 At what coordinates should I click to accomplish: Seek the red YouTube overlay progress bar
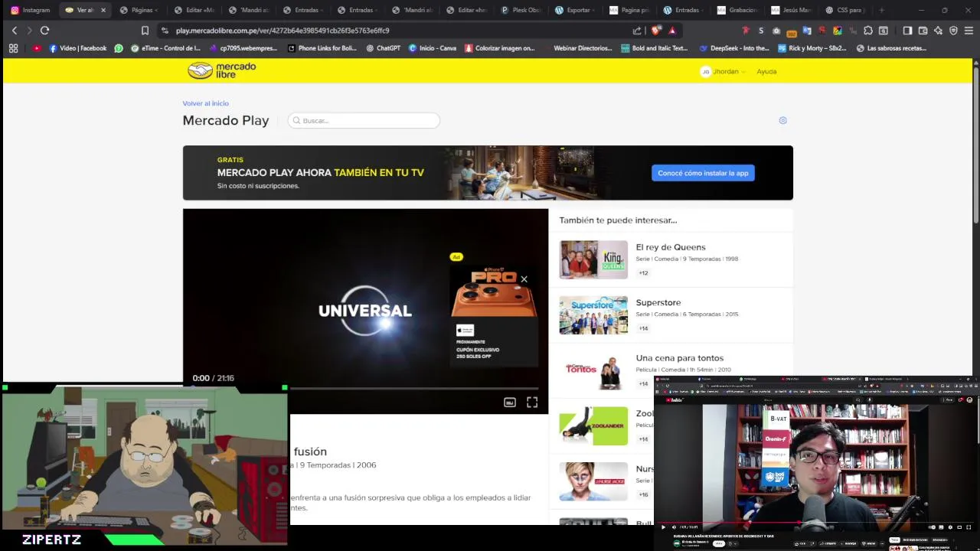816,523
